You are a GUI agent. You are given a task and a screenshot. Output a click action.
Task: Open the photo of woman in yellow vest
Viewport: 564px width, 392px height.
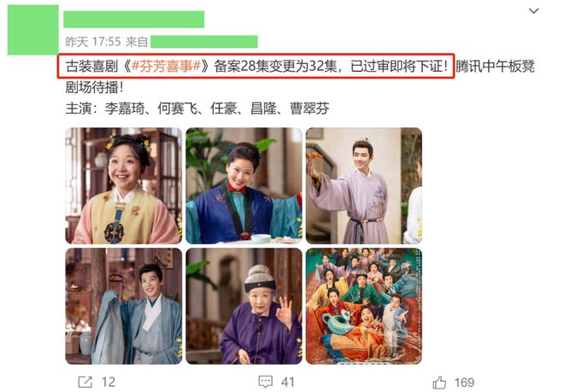pyautogui.click(x=124, y=185)
